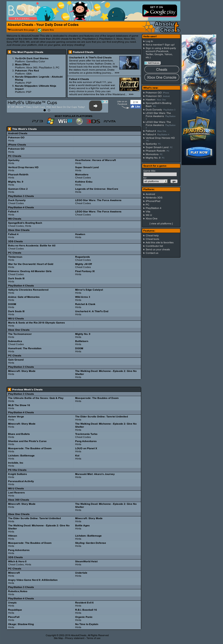Select the second ad carousel dot
The image size is (223, 644).
coord(49,110)
